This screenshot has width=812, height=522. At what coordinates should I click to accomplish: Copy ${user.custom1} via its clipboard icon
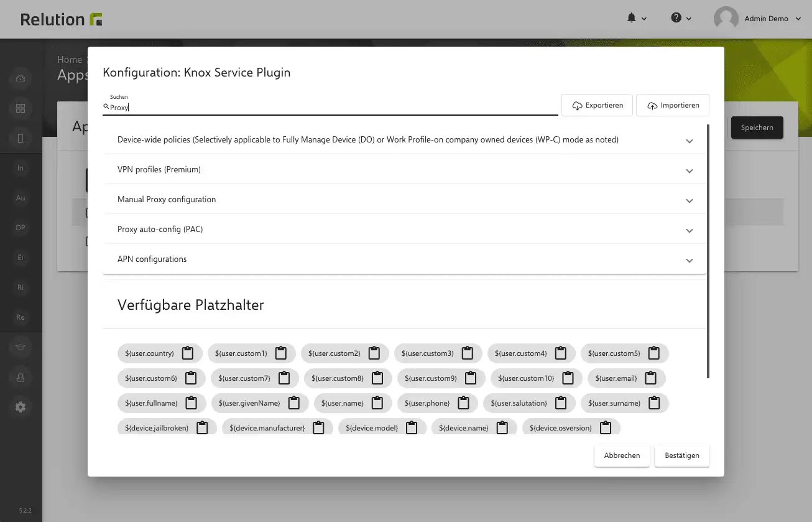coord(281,353)
